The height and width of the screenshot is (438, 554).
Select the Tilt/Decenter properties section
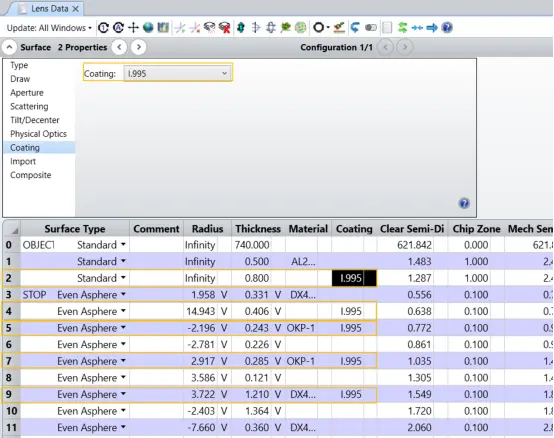coord(35,120)
